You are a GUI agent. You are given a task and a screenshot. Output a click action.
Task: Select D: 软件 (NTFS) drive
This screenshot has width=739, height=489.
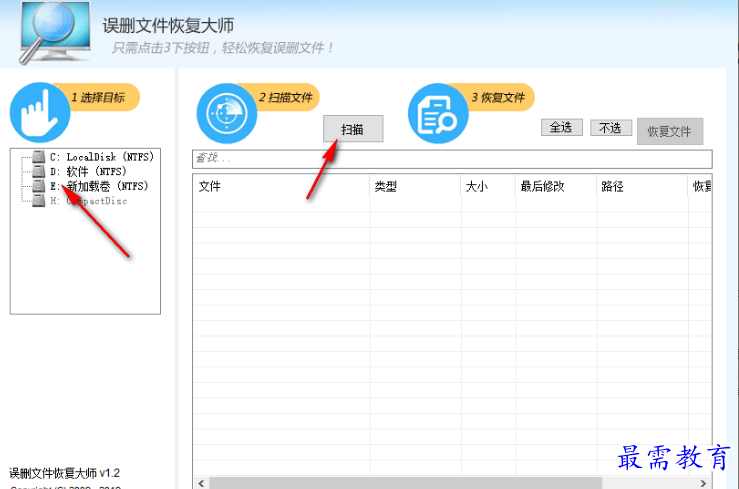tap(88, 171)
